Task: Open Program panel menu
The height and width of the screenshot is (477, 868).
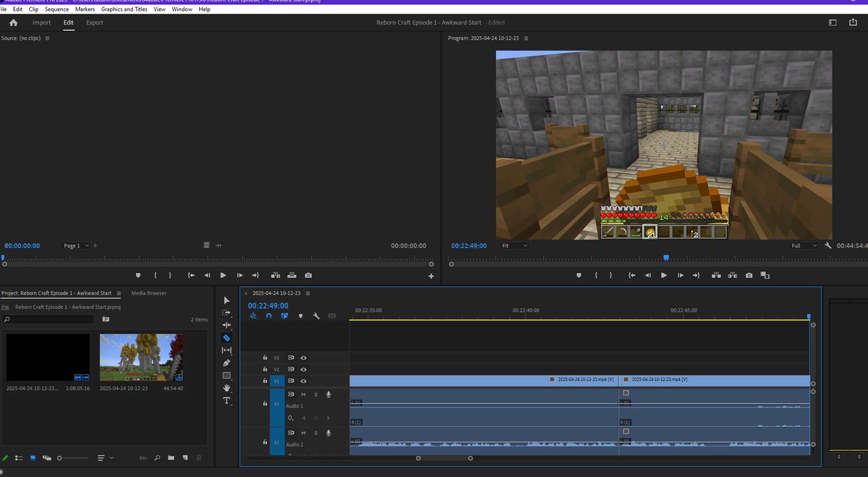Action: (x=527, y=38)
